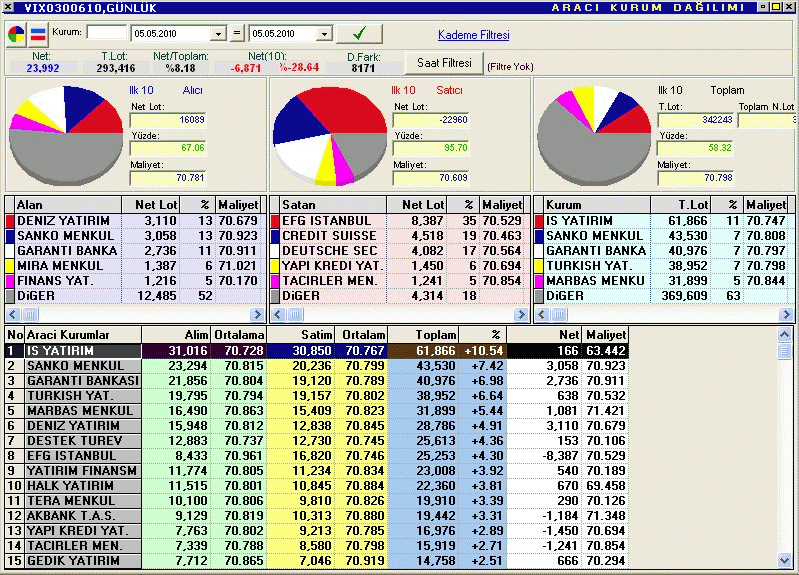The image size is (799, 575).
Task: Click the Satan column header
Action: tap(334, 205)
